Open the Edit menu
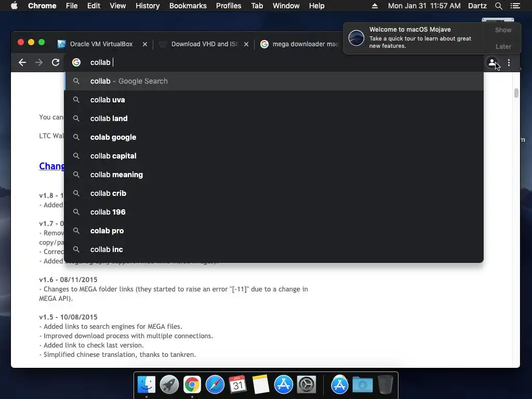Viewport: 532px width, 399px height. [x=94, y=6]
